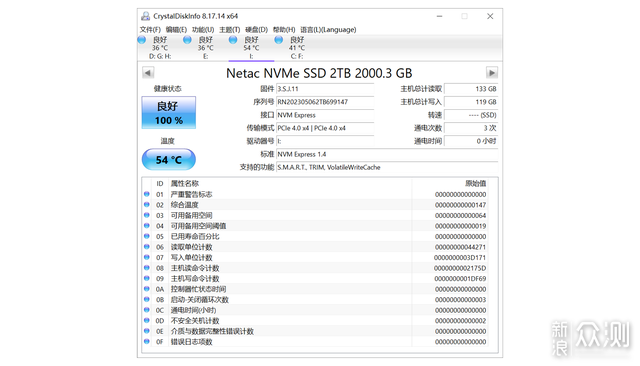This screenshot has width=640, height=366.
Task: Click raw value 000000002175D
Action: [460, 268]
